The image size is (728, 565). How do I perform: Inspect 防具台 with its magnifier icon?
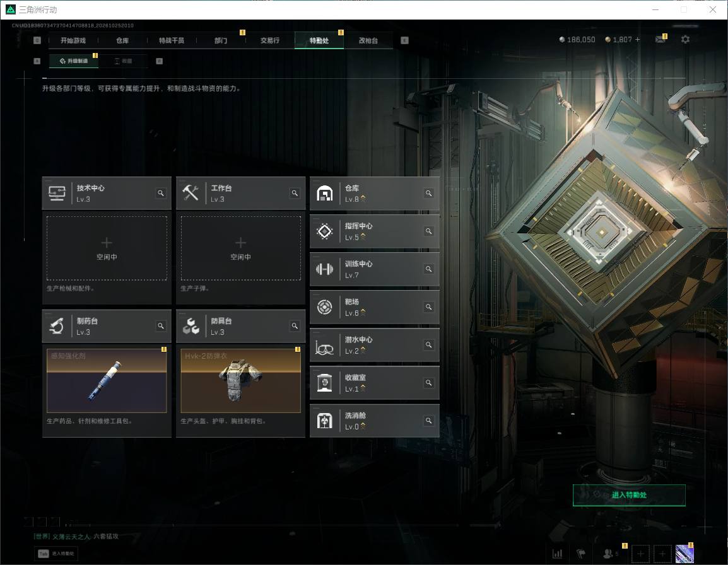click(x=295, y=326)
